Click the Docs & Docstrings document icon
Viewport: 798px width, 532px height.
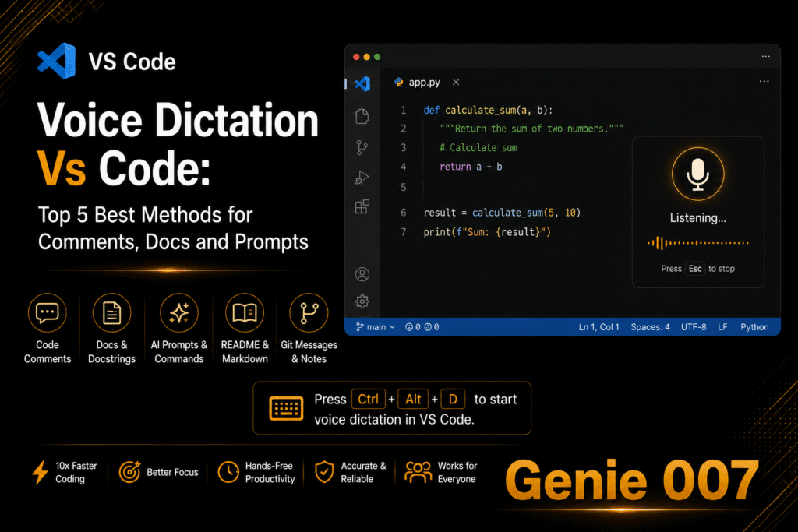(x=112, y=313)
